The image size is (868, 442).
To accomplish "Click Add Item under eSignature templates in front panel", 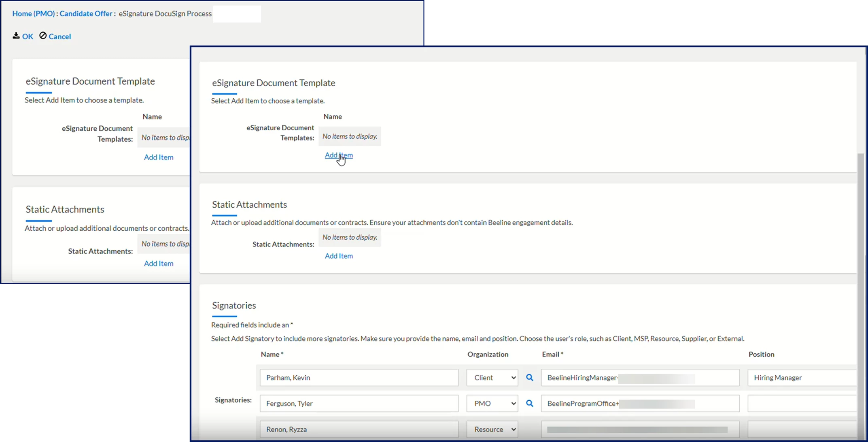I will point(338,155).
